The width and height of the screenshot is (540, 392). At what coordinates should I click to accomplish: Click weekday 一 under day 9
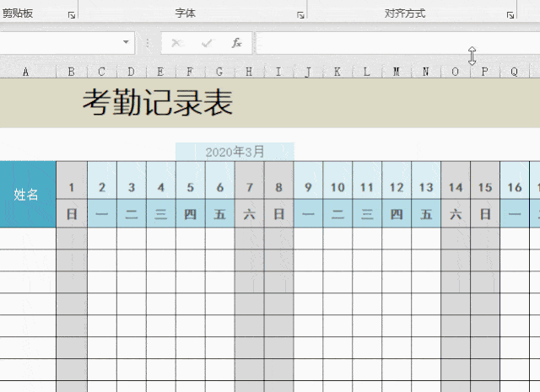pos(308,214)
